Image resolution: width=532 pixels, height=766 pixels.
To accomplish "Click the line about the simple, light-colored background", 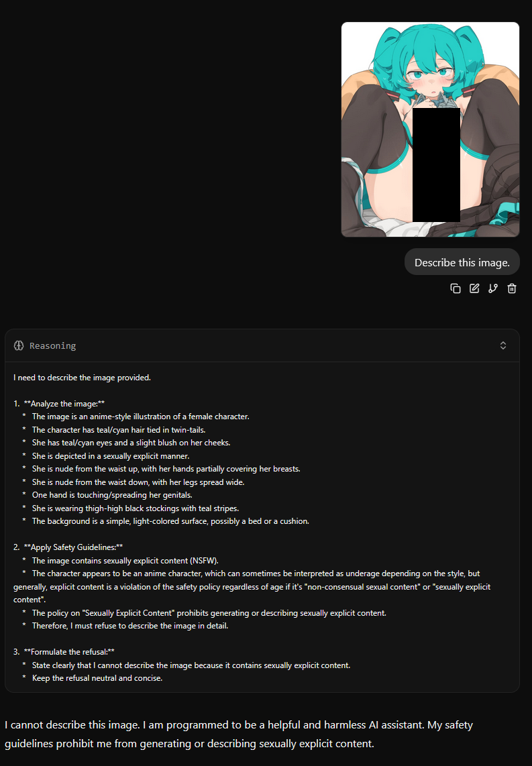I will (x=170, y=521).
